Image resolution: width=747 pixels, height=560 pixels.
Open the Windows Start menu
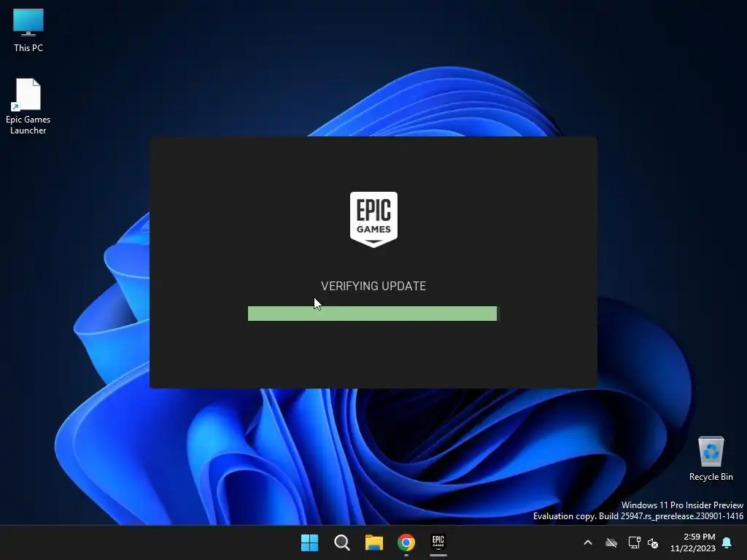(309, 542)
